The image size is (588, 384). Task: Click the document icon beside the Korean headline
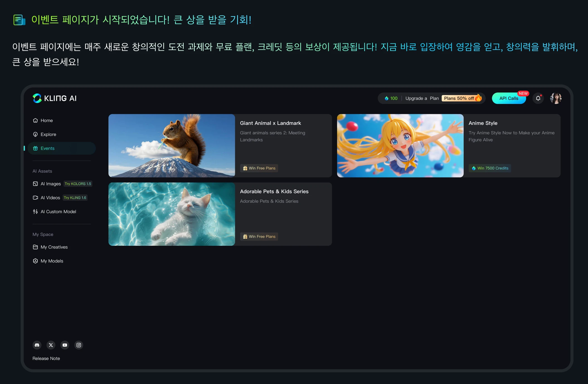point(19,20)
